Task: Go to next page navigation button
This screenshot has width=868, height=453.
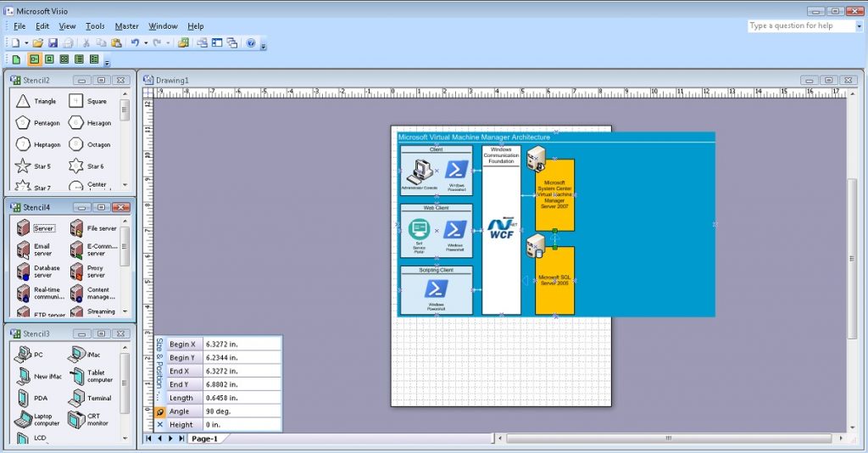Action: pos(170,438)
